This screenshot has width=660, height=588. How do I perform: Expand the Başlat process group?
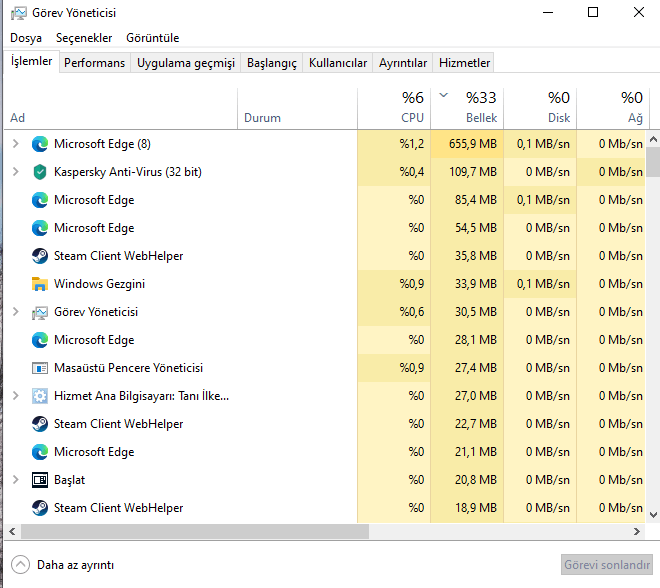[x=15, y=480]
